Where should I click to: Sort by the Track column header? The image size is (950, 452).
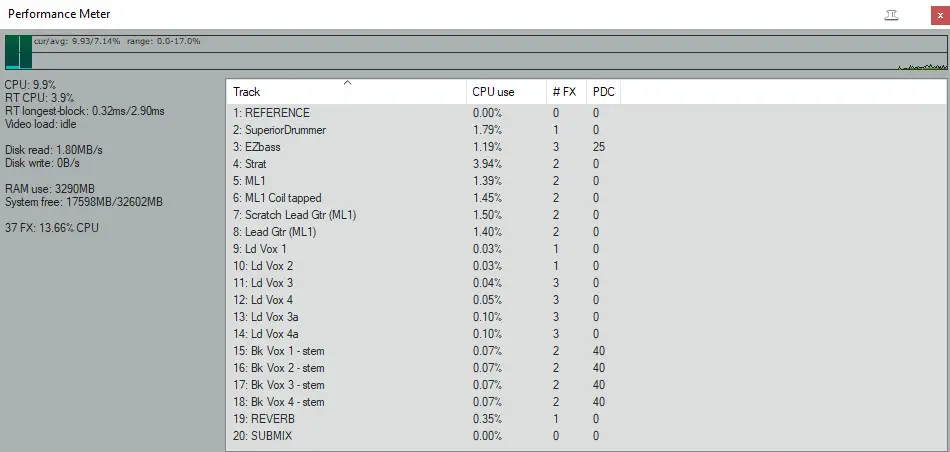coord(347,91)
